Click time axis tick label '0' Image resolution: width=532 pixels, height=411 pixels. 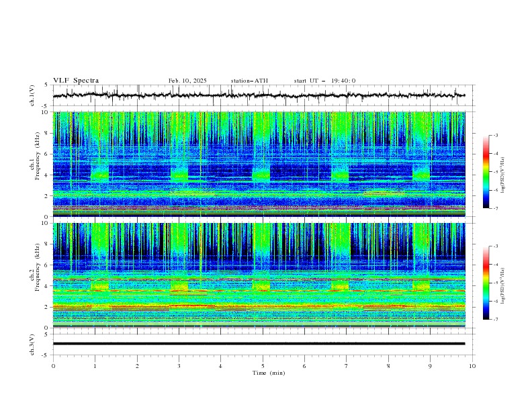click(x=53, y=366)
